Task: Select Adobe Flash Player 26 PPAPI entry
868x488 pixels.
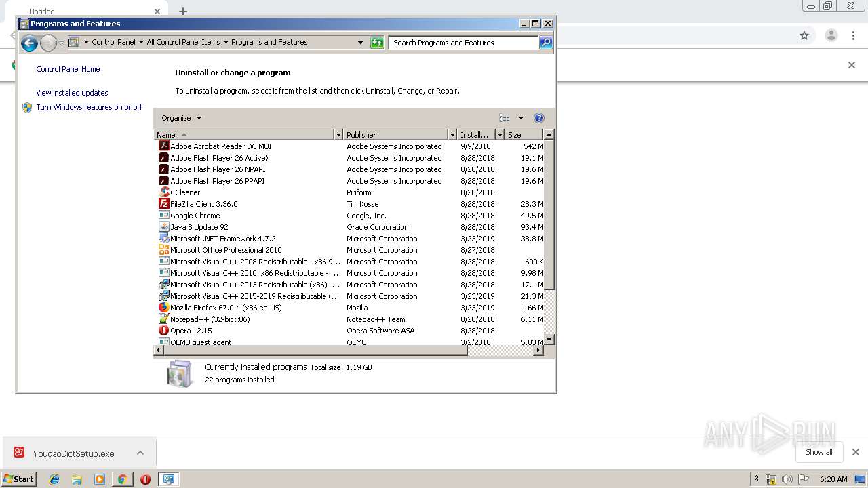Action: 349,181
